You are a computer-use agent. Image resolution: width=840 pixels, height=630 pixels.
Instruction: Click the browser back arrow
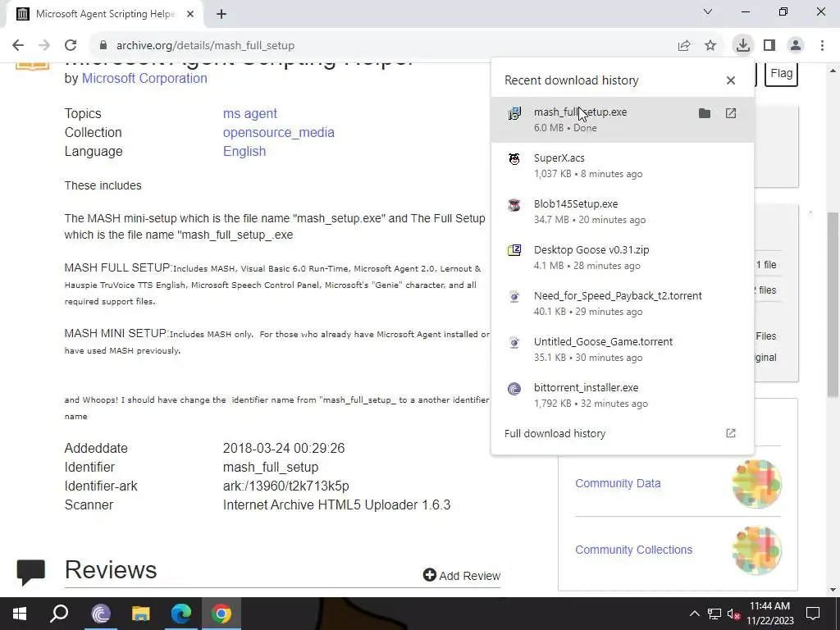[18, 46]
